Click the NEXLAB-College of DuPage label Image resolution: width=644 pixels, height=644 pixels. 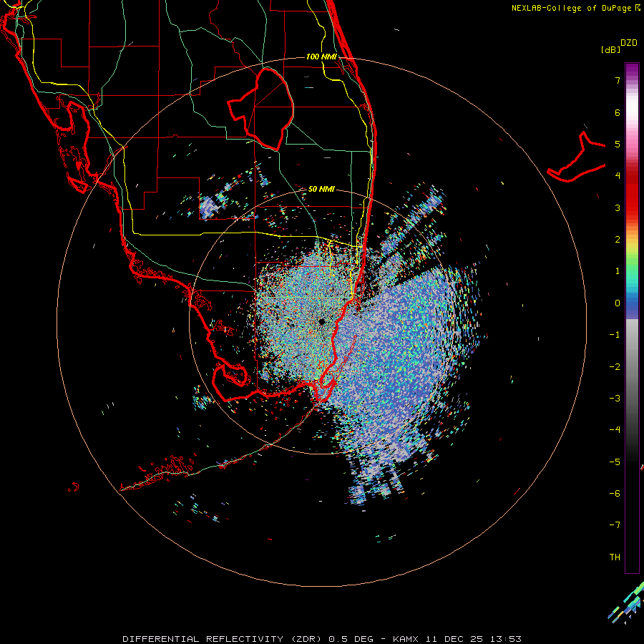pos(572,8)
